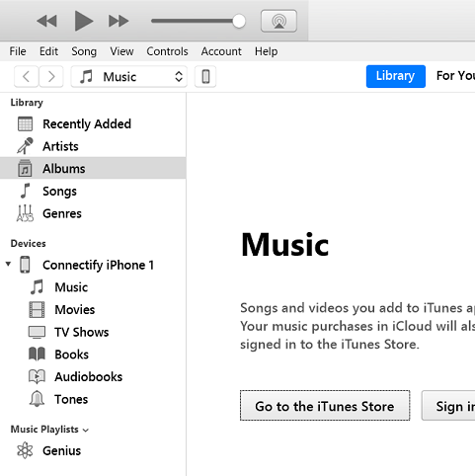475x476 pixels.
Task: Switch to the For You tab
Action: [455, 76]
